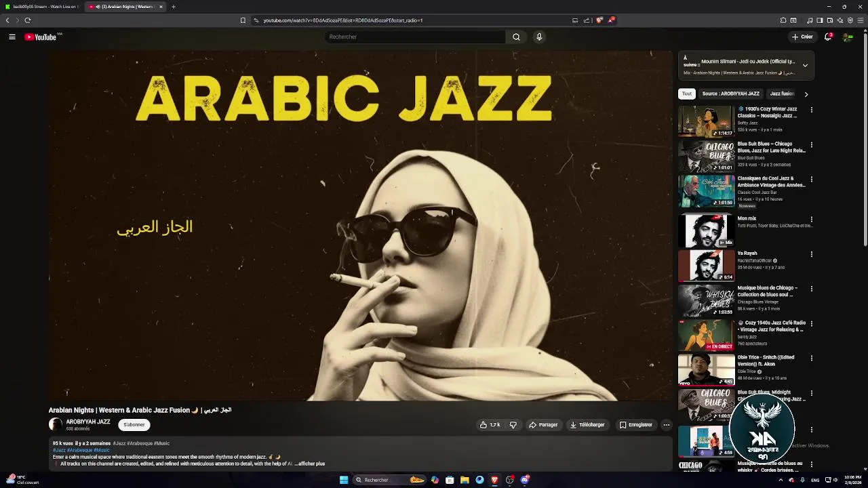Go to the YouTube home logo
This screenshot has width=868, height=488.
click(41, 37)
